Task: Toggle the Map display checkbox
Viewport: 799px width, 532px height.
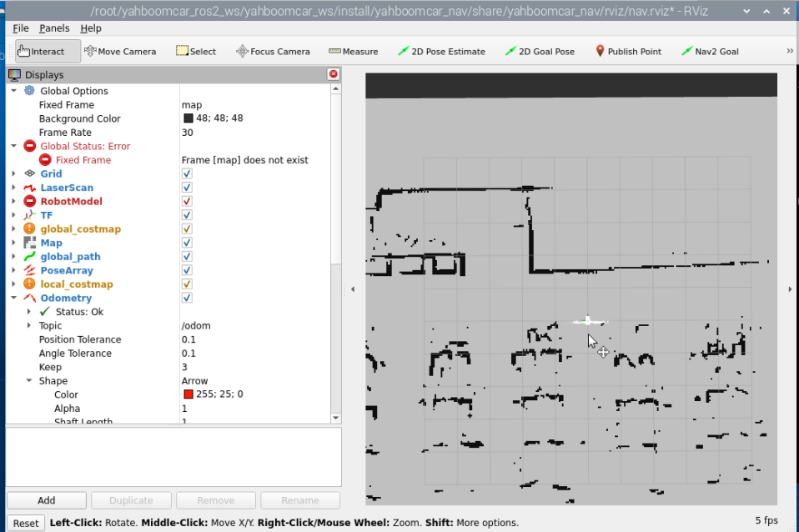Action: [187, 243]
